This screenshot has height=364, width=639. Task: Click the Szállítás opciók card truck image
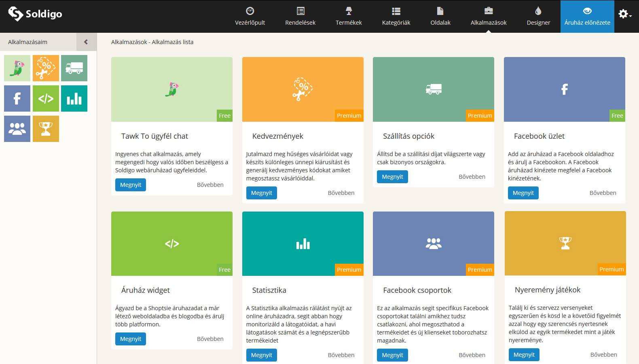pos(434,89)
